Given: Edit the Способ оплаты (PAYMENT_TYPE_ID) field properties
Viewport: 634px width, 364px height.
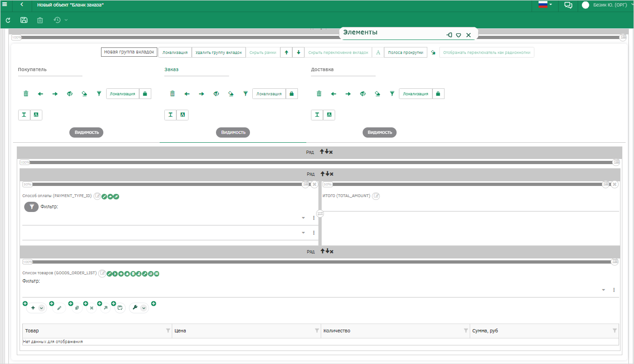Looking at the screenshot, I should 97,196.
